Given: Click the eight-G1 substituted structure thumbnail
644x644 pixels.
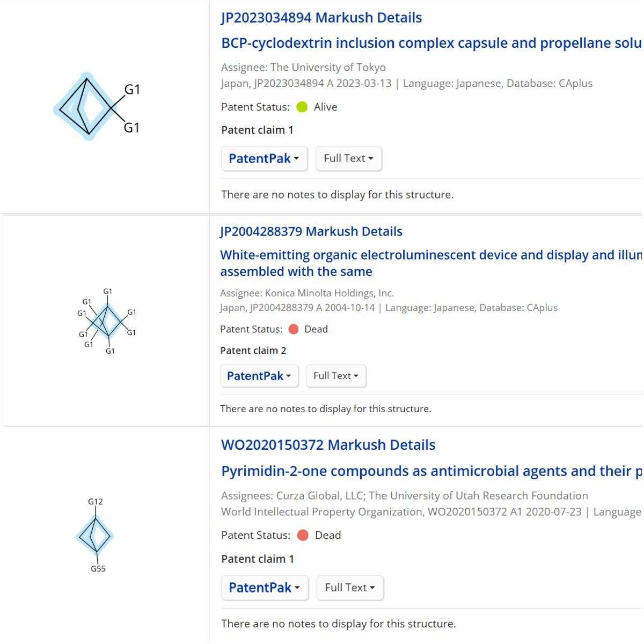Looking at the screenshot, I should (107, 321).
